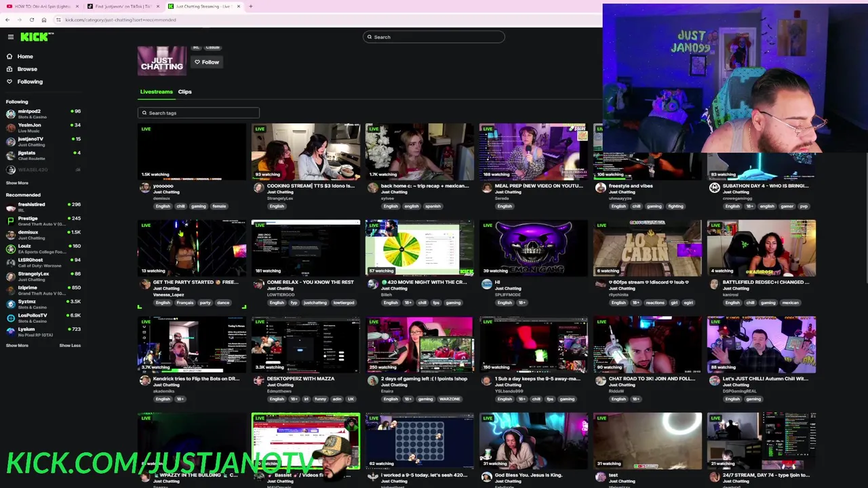Open mintpod2 channel from Following list
Viewport: 868px width, 488px height.
coord(42,113)
